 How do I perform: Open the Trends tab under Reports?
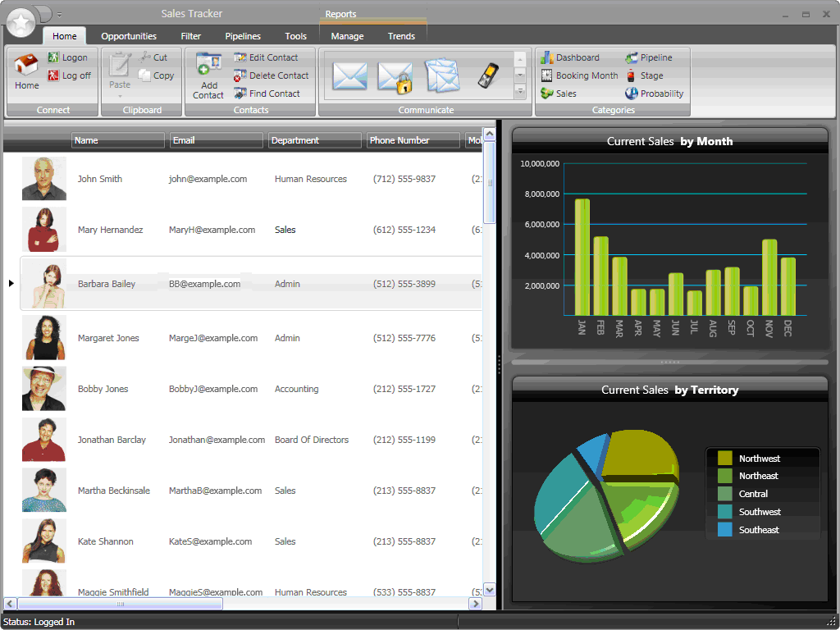click(x=401, y=36)
